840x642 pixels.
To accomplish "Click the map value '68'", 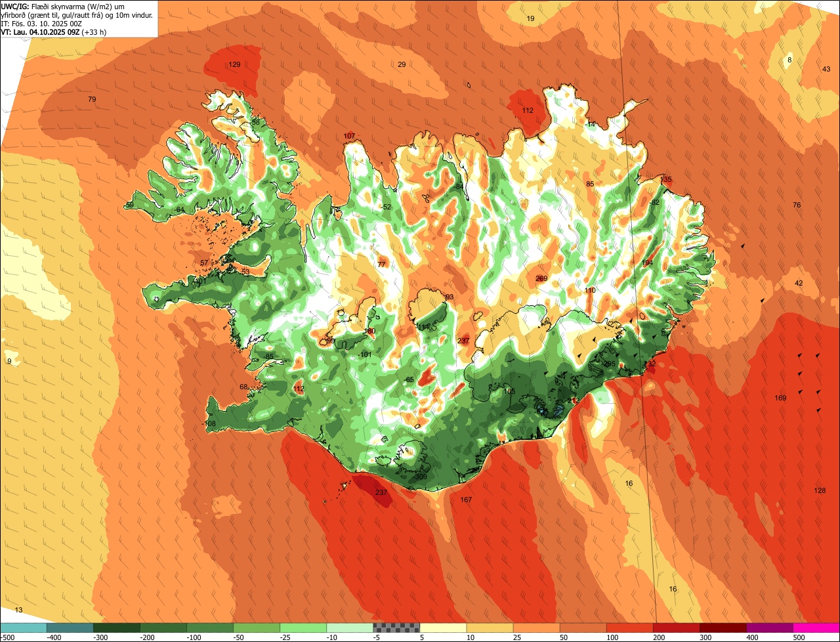I will point(243,387).
